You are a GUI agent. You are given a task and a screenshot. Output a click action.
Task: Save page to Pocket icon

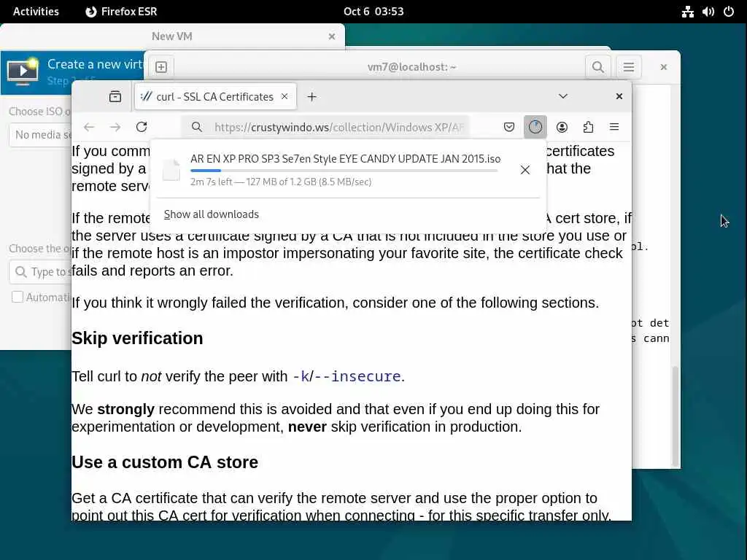pyautogui.click(x=508, y=127)
